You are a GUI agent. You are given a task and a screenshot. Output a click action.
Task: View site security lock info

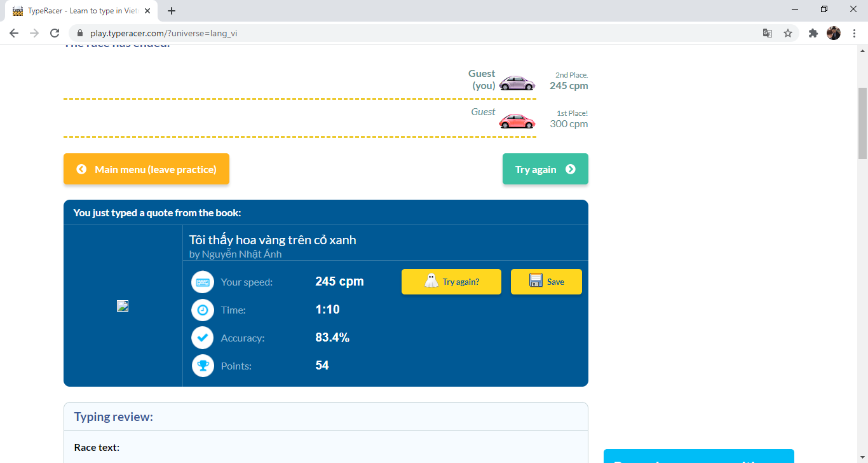[x=80, y=33]
